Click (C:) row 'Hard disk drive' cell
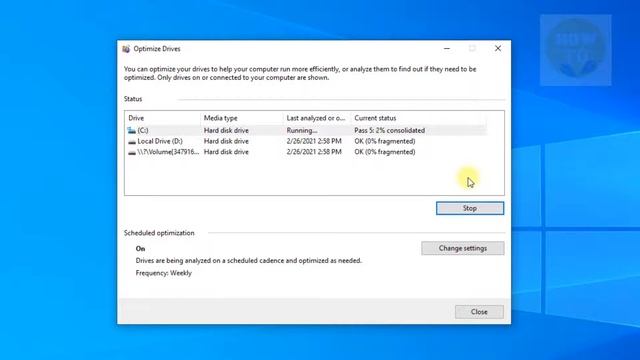The width and height of the screenshot is (640, 360). [x=226, y=131]
